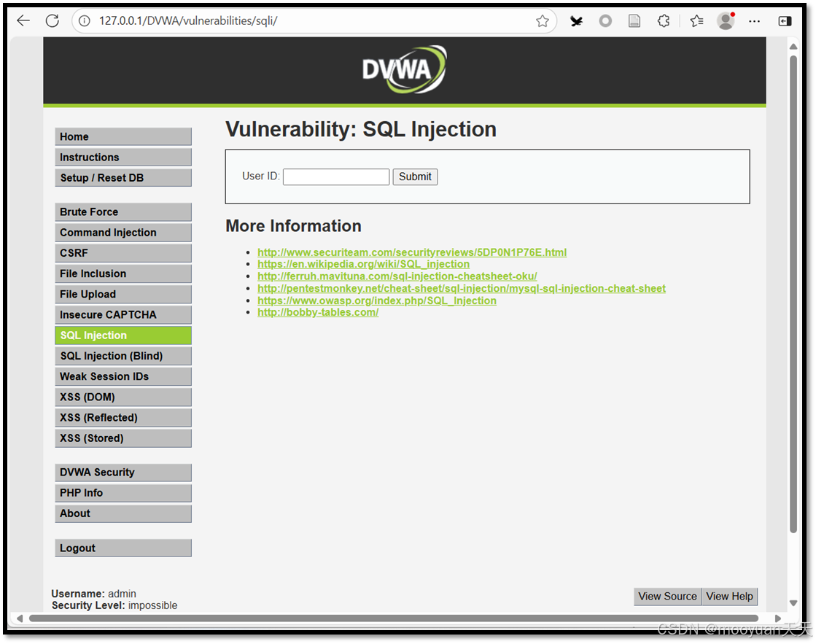Click the horizontal scrollbar thumb
This screenshot has height=644, width=816.
tap(394, 618)
